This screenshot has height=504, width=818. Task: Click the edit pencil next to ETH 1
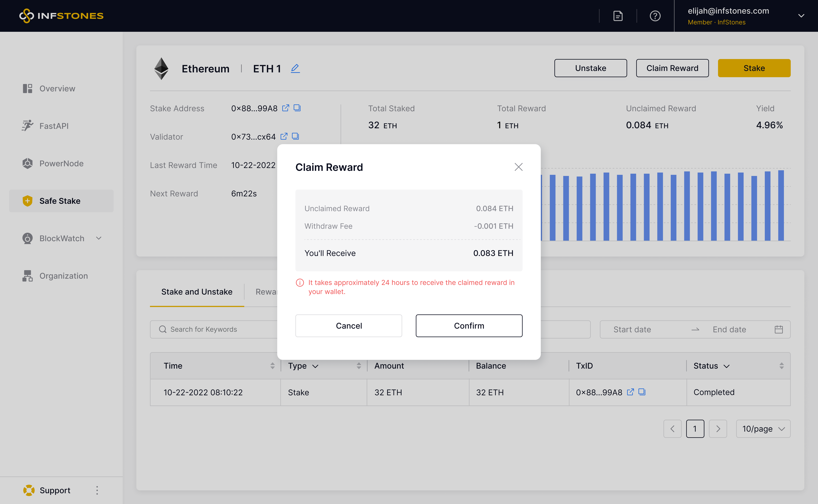pos(295,68)
